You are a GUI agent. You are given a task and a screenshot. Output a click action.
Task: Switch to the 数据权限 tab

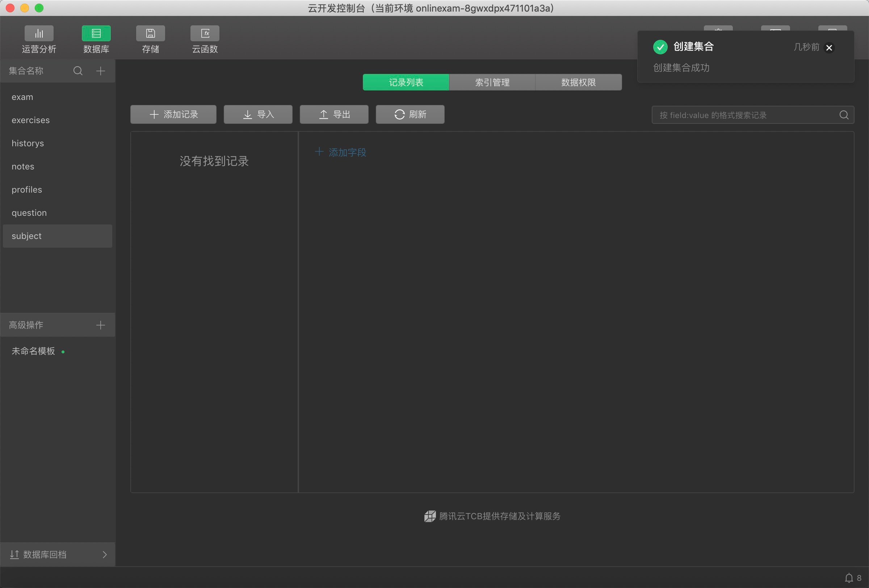[x=578, y=82]
